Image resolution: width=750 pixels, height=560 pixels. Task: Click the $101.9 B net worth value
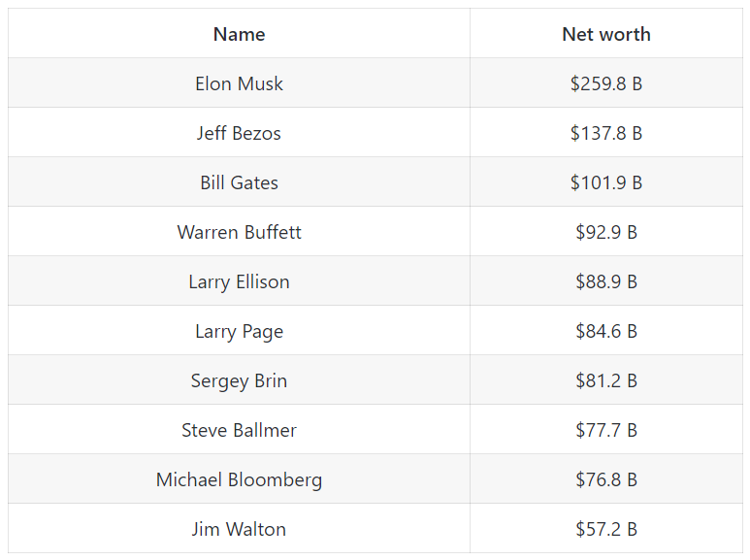pyautogui.click(x=606, y=182)
